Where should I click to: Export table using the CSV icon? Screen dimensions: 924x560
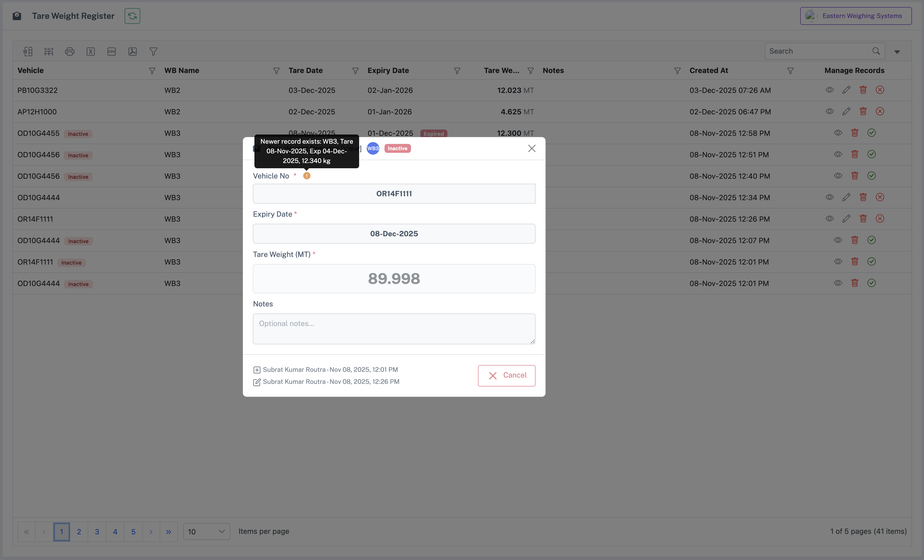(x=112, y=51)
